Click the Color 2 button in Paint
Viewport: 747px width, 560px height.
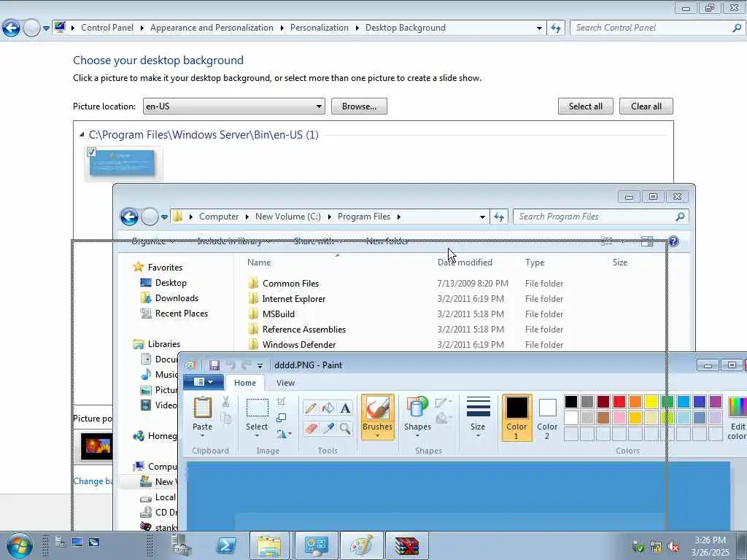pyautogui.click(x=547, y=418)
